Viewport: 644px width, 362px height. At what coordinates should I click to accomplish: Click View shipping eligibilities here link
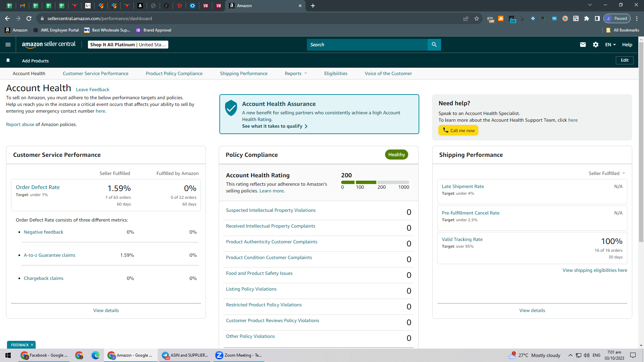pyautogui.click(x=595, y=270)
